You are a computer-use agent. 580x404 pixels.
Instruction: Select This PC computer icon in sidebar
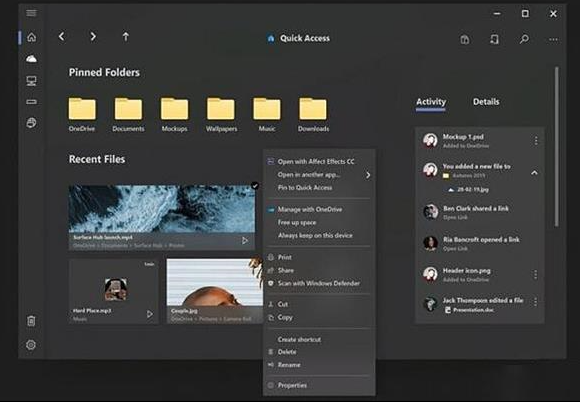click(x=31, y=81)
